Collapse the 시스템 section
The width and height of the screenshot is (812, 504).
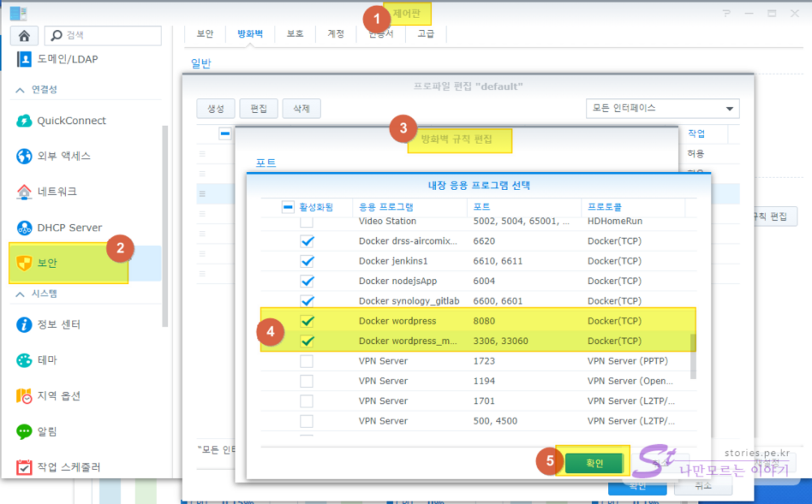click(20, 293)
